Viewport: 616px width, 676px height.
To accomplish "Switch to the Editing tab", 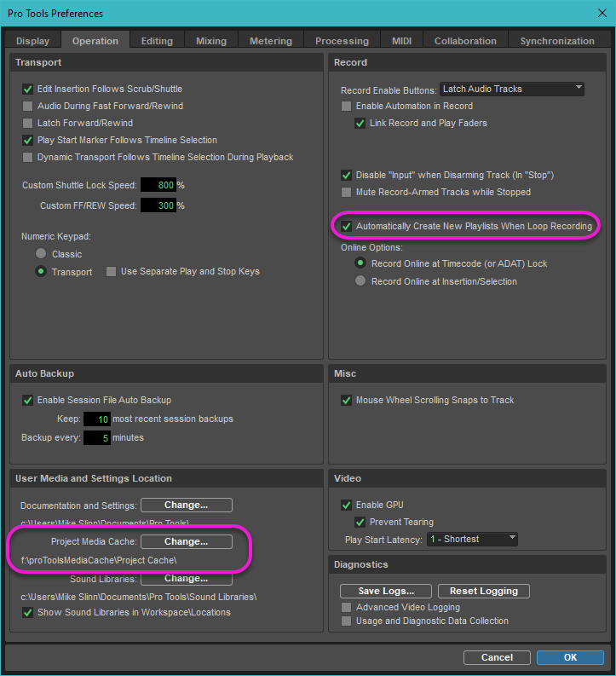I will click(x=157, y=41).
